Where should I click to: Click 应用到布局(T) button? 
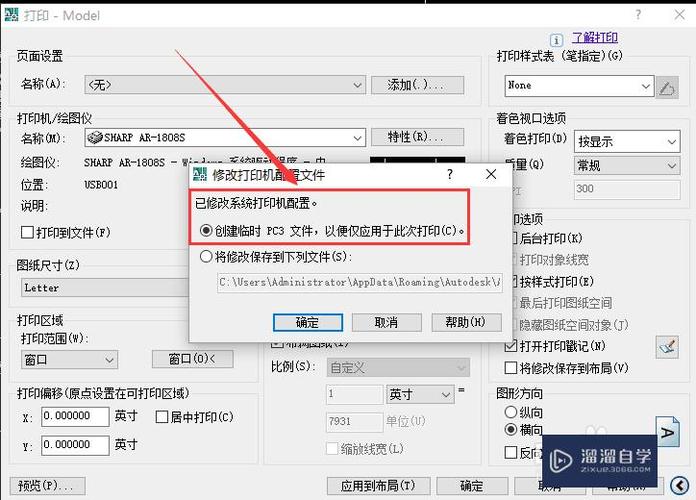click(x=379, y=486)
